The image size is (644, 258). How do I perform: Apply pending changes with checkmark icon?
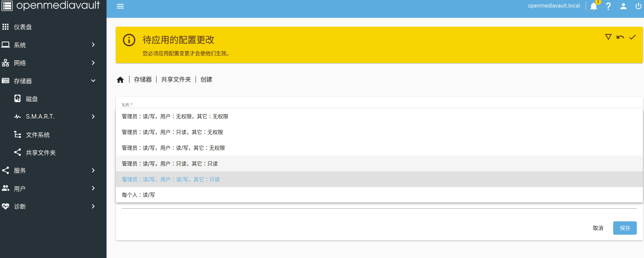[632, 37]
